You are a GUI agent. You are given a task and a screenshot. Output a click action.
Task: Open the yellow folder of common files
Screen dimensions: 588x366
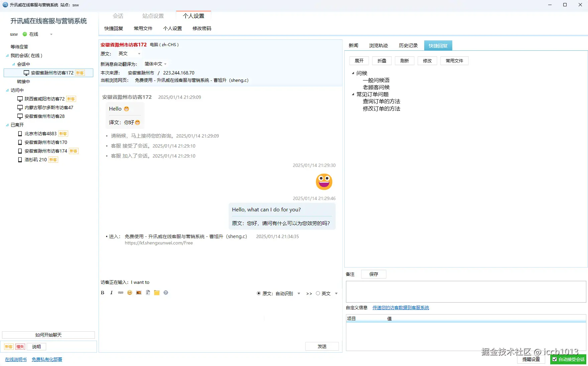pos(157,293)
